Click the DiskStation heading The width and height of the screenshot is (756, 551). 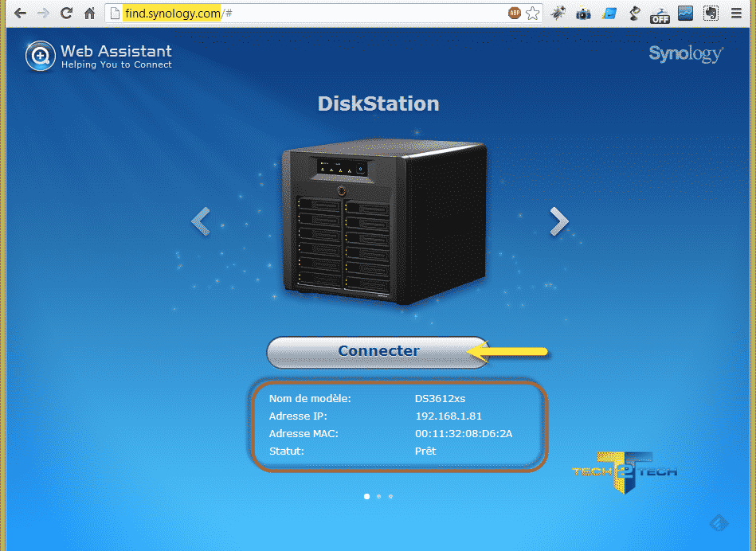coord(378,104)
